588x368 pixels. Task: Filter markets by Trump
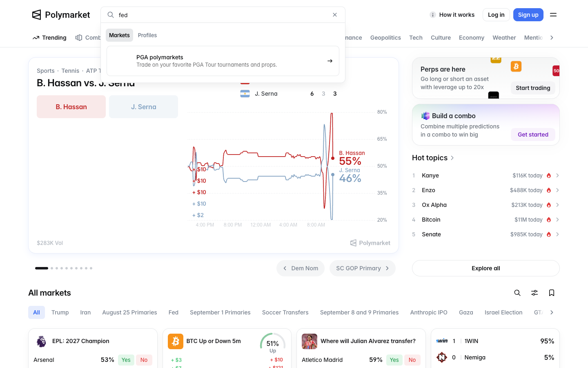point(60,312)
